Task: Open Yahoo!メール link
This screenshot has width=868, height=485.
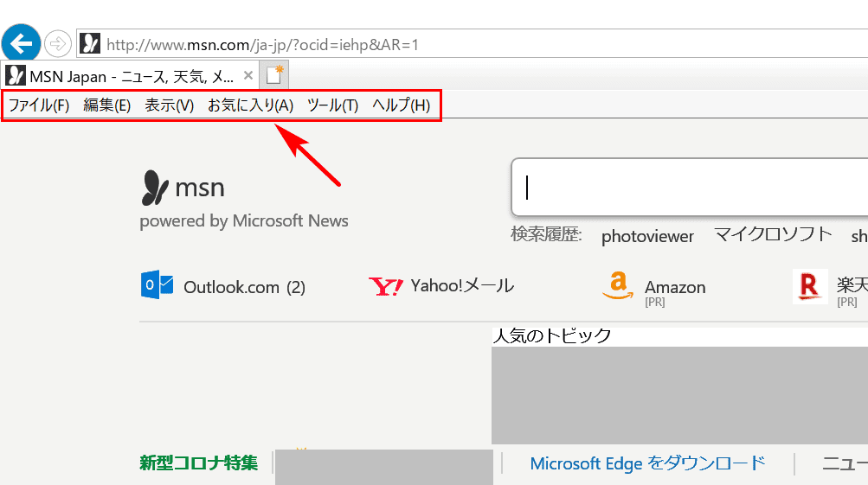Action: [462, 285]
